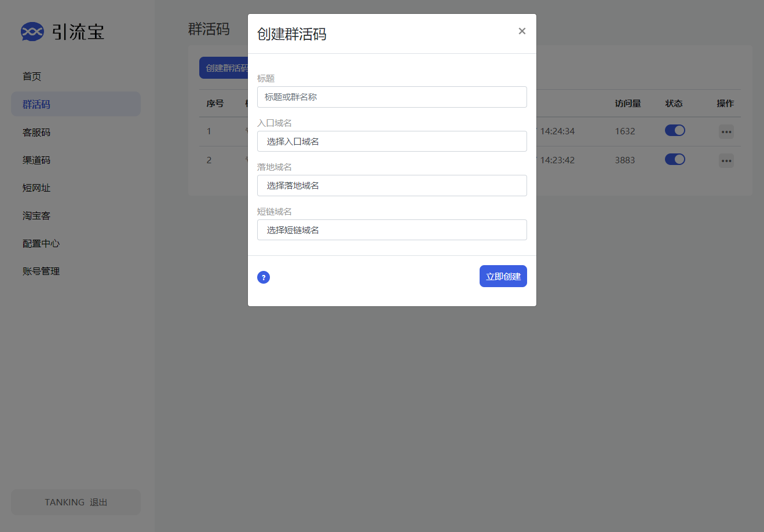
Task: Open the actions ellipsis menu for row 1
Action: coord(726,131)
